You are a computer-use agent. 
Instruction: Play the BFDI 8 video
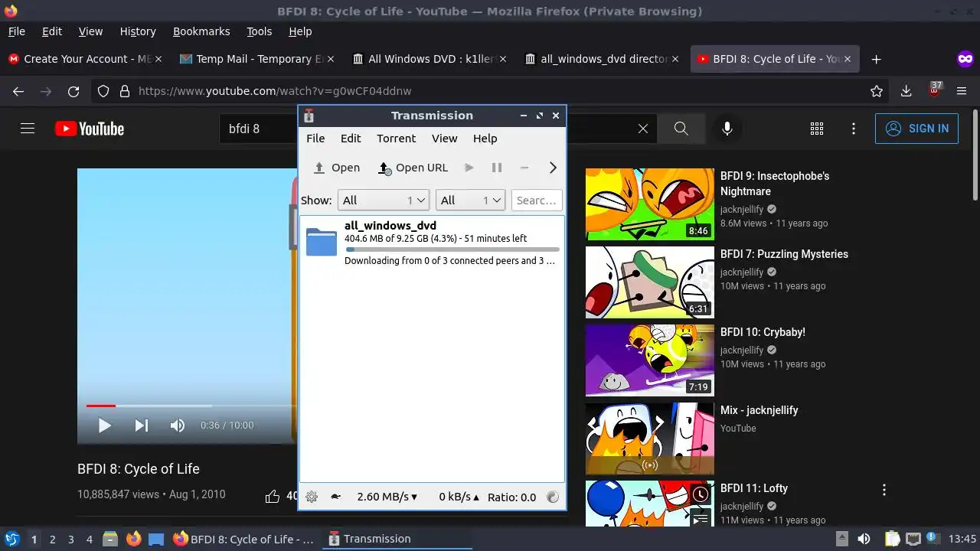click(105, 425)
